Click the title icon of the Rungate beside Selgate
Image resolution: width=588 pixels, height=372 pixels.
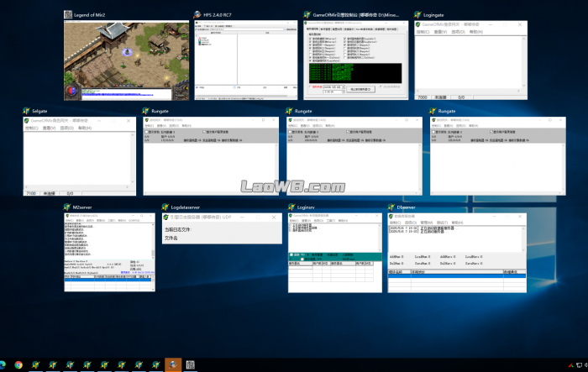coord(146,111)
